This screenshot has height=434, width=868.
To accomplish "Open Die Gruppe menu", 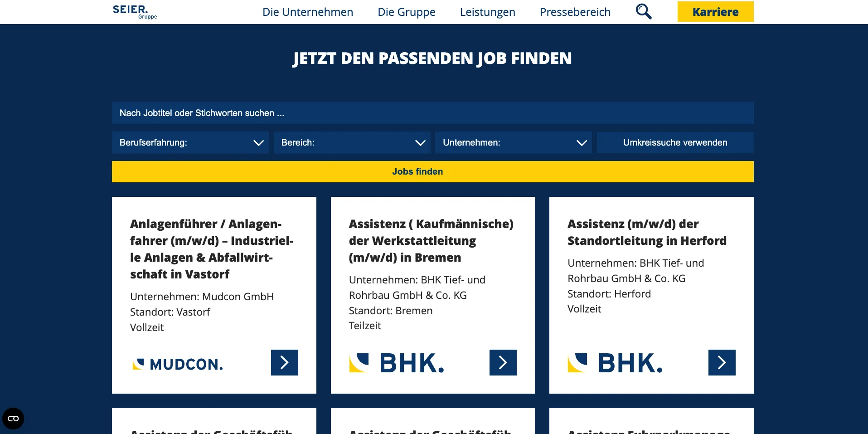I will (407, 12).
